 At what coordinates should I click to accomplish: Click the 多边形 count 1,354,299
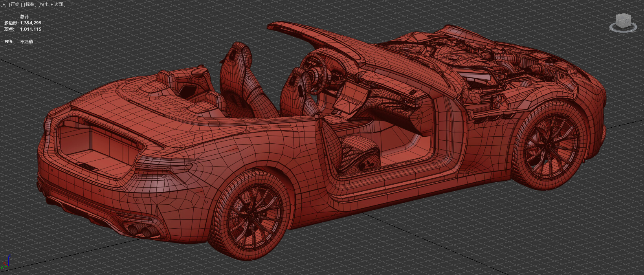coord(31,23)
